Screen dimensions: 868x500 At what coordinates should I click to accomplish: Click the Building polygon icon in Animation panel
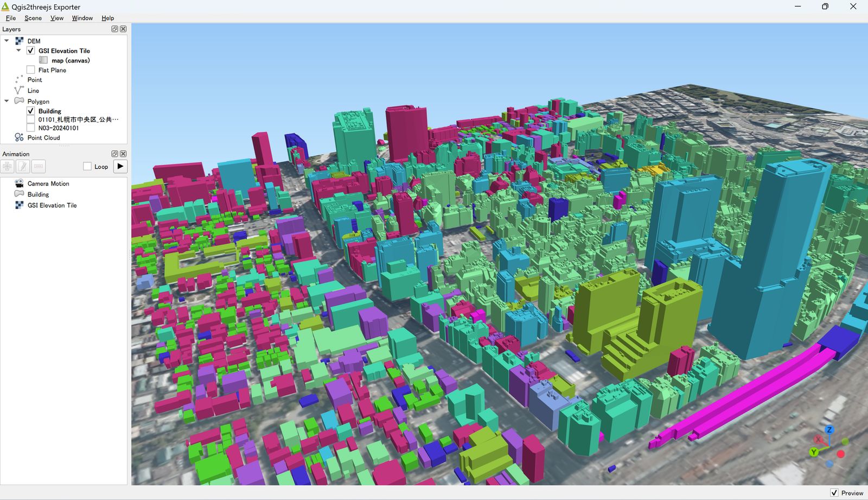20,194
